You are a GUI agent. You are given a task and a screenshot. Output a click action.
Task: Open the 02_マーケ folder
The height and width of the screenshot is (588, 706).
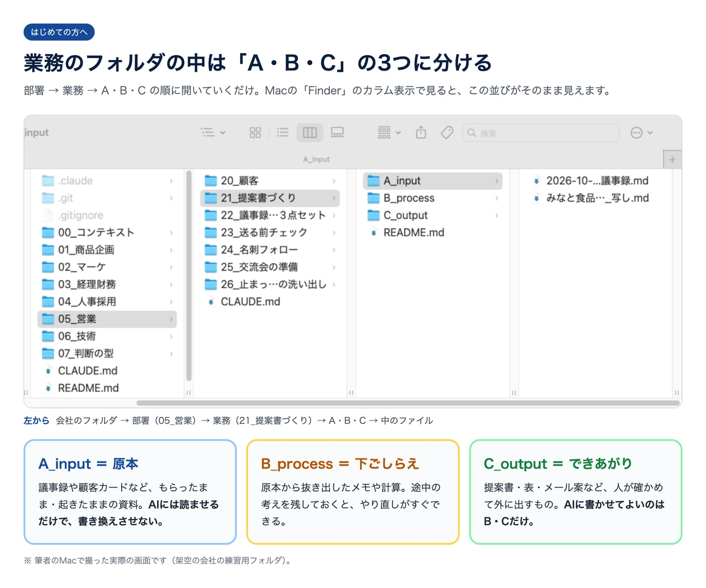pos(107,267)
